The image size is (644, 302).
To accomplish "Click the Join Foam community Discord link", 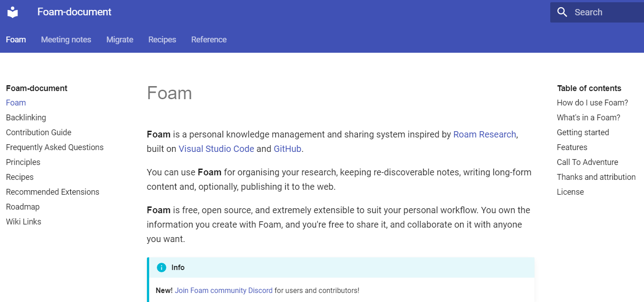I will point(224,291).
